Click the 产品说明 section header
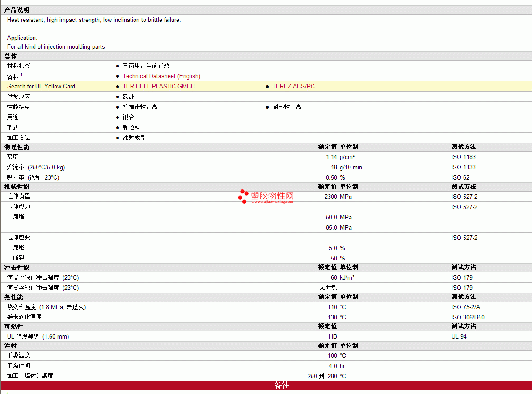532x394 pixels. coord(17,10)
